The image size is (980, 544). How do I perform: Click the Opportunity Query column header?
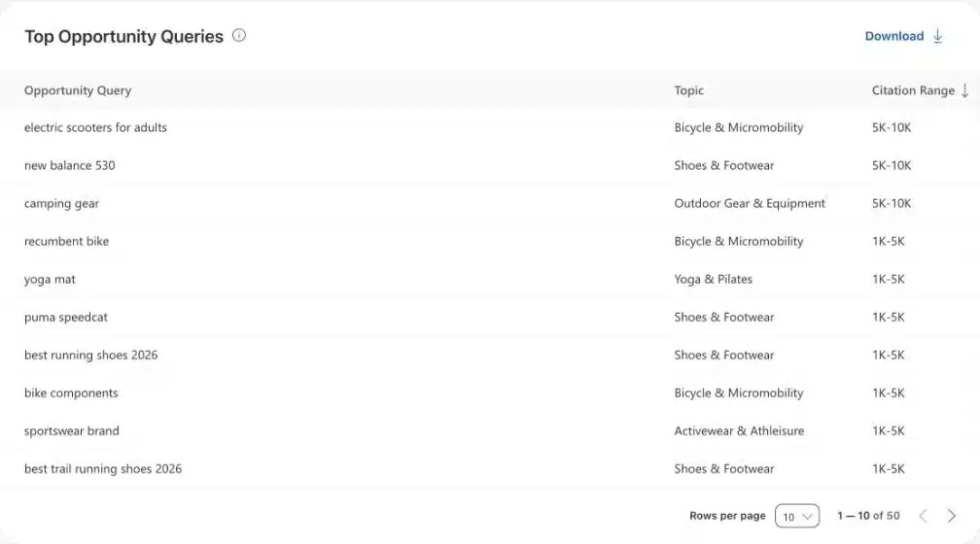click(78, 90)
